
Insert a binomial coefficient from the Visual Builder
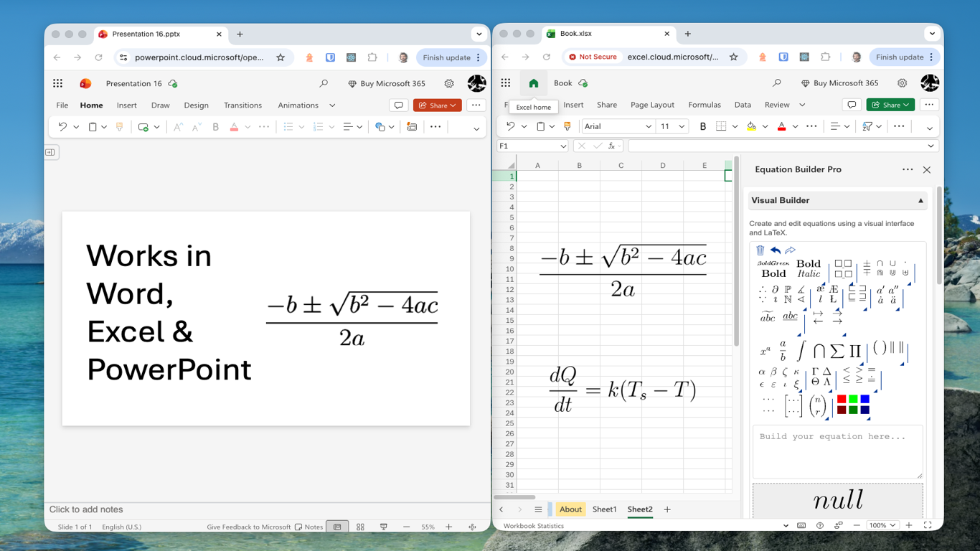coord(817,405)
